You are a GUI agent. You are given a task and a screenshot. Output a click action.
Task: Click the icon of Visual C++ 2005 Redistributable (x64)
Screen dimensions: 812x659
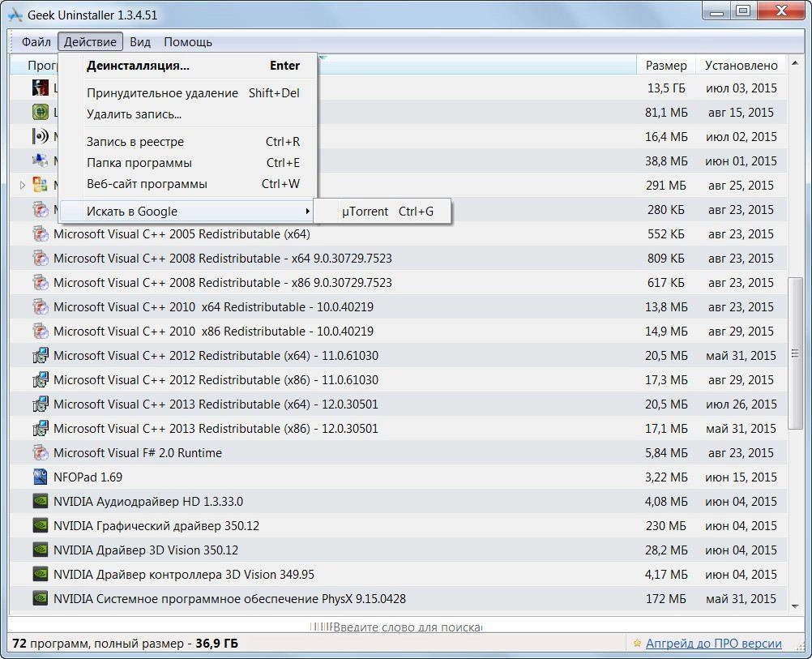click(x=41, y=234)
